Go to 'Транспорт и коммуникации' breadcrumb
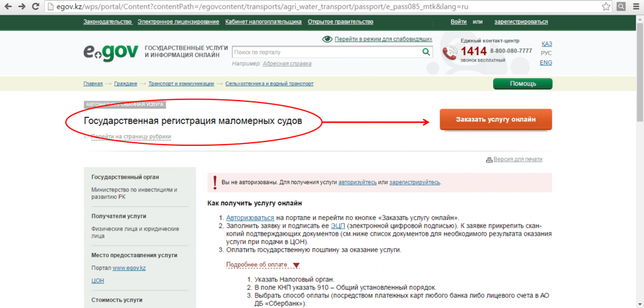Screen dimensions: 644x308 point(181,84)
